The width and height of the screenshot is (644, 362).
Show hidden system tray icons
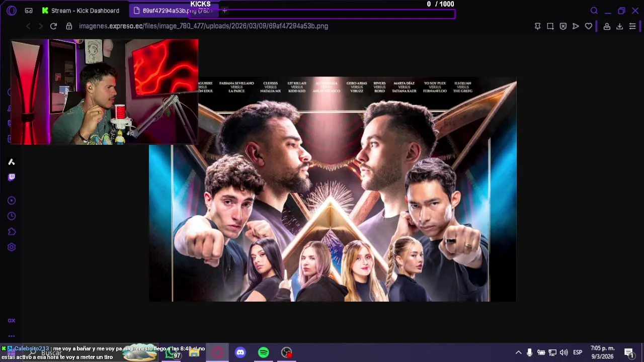(x=519, y=352)
